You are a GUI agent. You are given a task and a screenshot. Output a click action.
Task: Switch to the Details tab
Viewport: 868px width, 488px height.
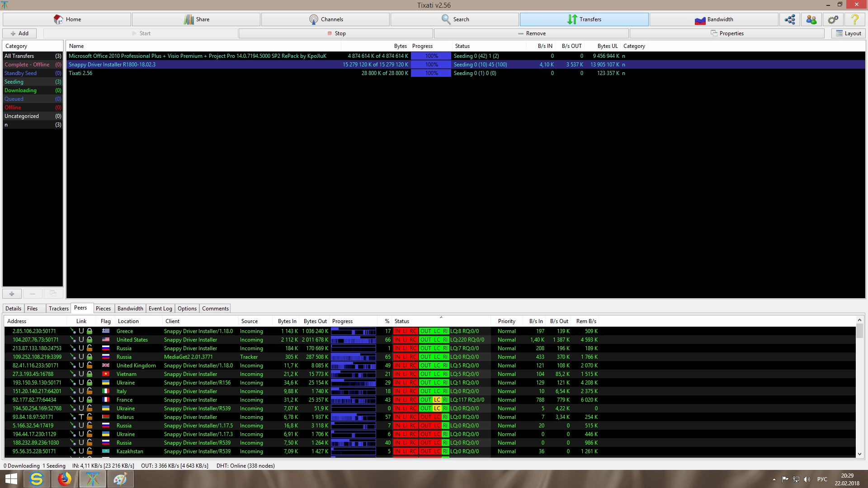[13, 309]
